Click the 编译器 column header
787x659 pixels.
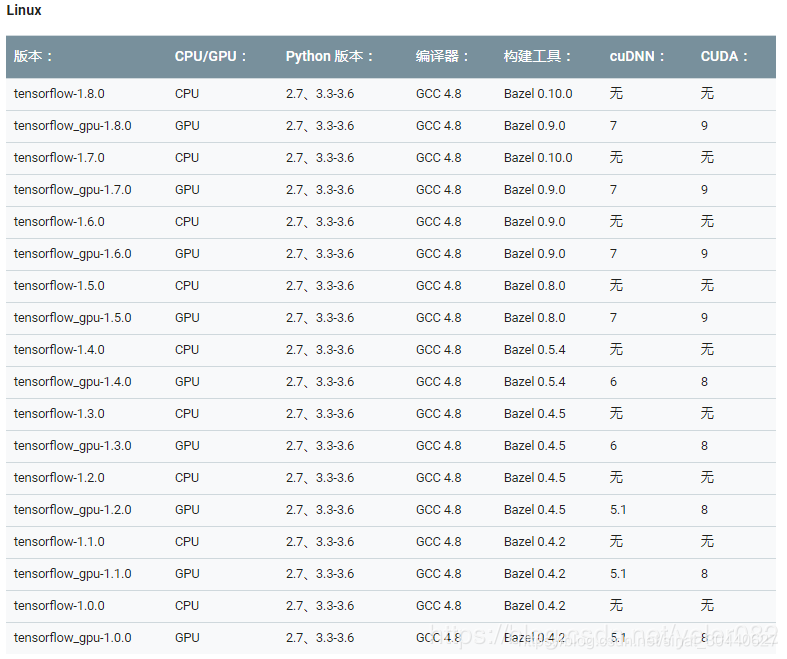[442, 56]
